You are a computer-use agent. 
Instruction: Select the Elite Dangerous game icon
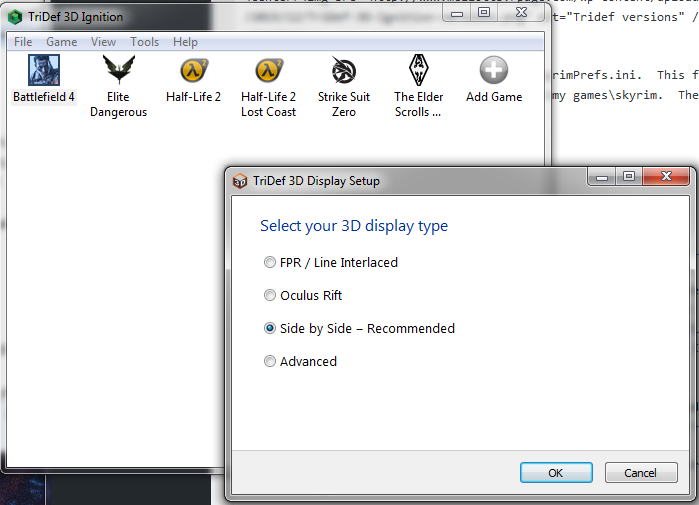(x=119, y=69)
